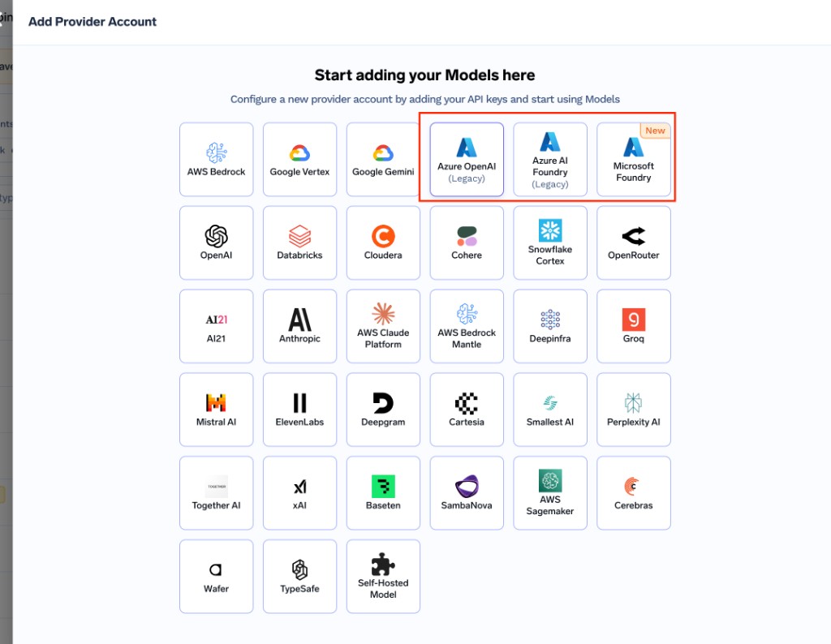Choose the AWS Claude Platform card

(x=383, y=326)
